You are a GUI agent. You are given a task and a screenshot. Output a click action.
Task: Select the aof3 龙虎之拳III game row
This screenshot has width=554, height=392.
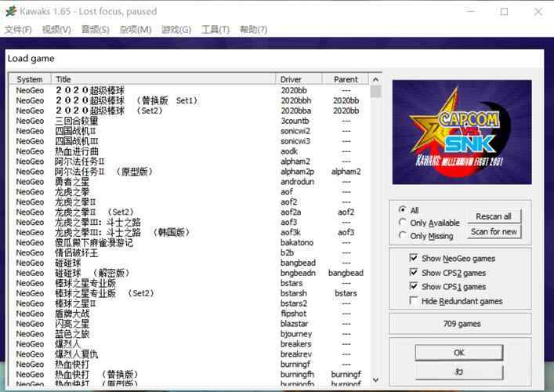click(x=189, y=223)
